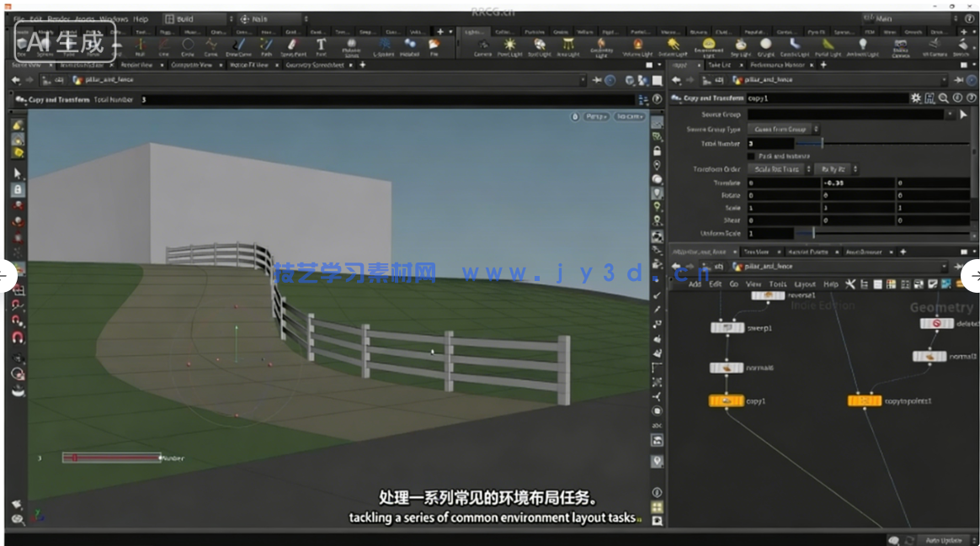
Task: Select the Font shelf tool
Action: [x=321, y=45]
